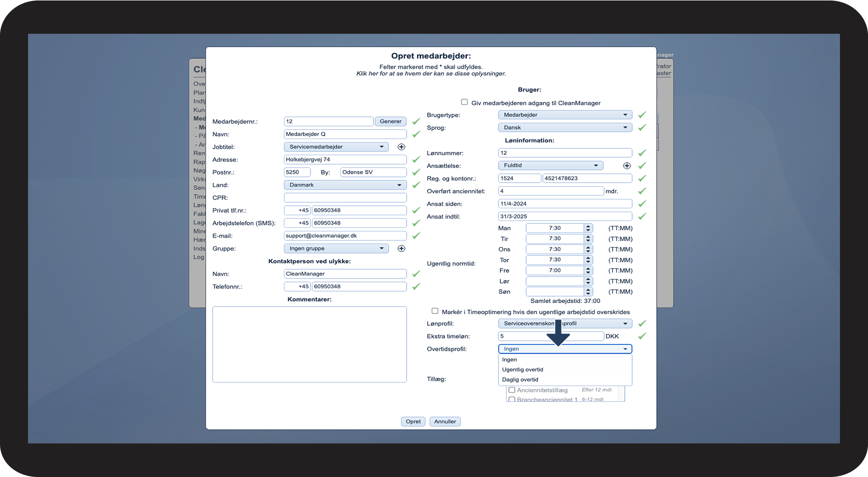Click the 'Samlet arbejdstid: 37:00' text
Screen dimensions: 868x477
(x=565, y=301)
